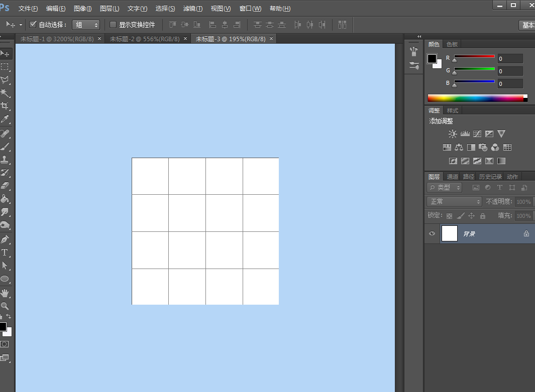Viewport: 535px width, 392px height.
Task: Add Black & White adjustment
Action: (x=471, y=147)
